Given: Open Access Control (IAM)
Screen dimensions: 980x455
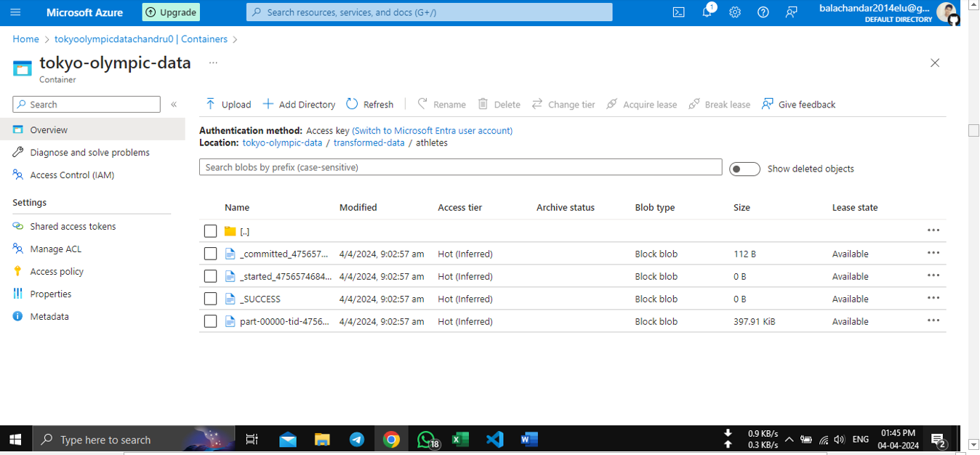Looking at the screenshot, I should tap(72, 175).
